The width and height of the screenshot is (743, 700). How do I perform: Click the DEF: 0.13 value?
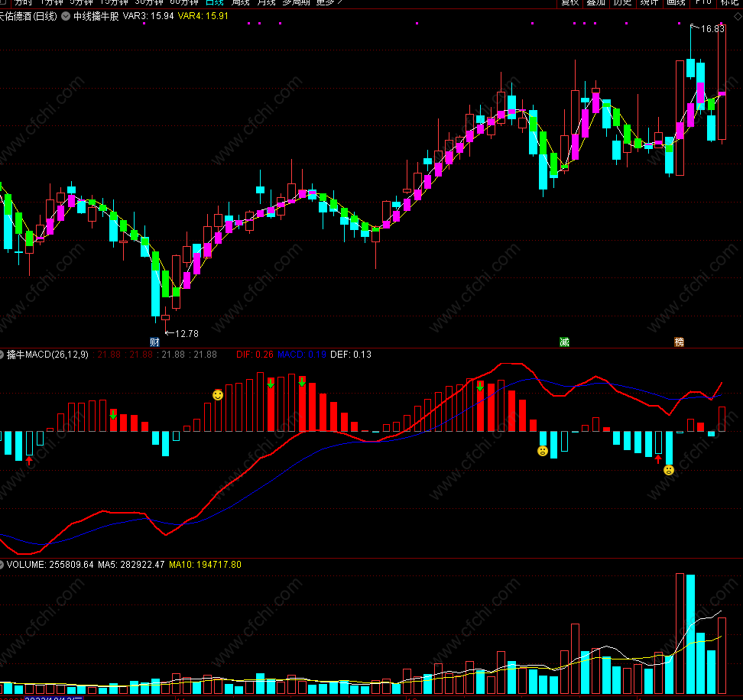click(x=351, y=355)
